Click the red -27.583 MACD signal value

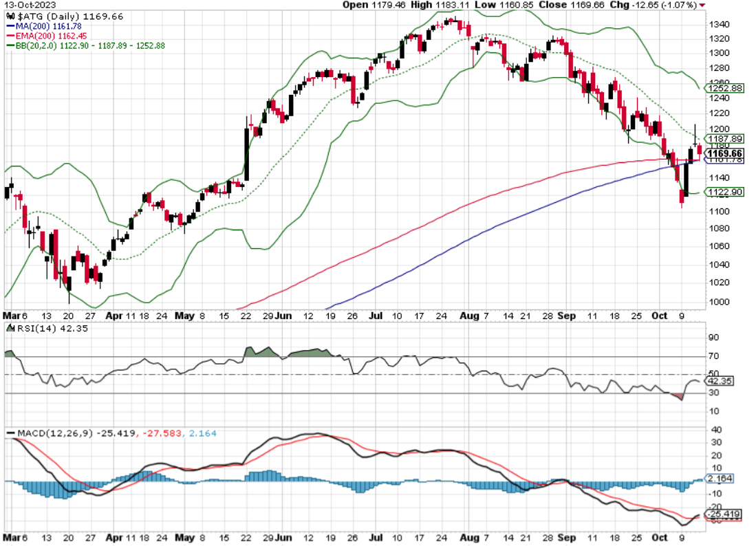coord(162,433)
